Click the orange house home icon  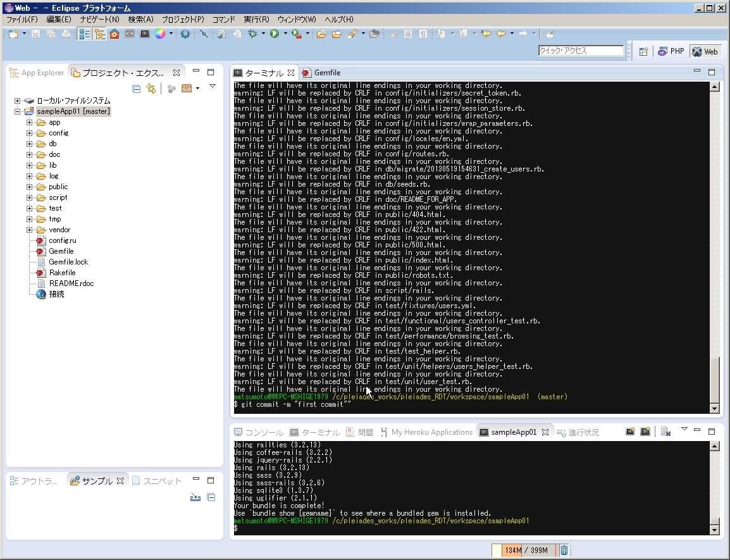point(114,34)
